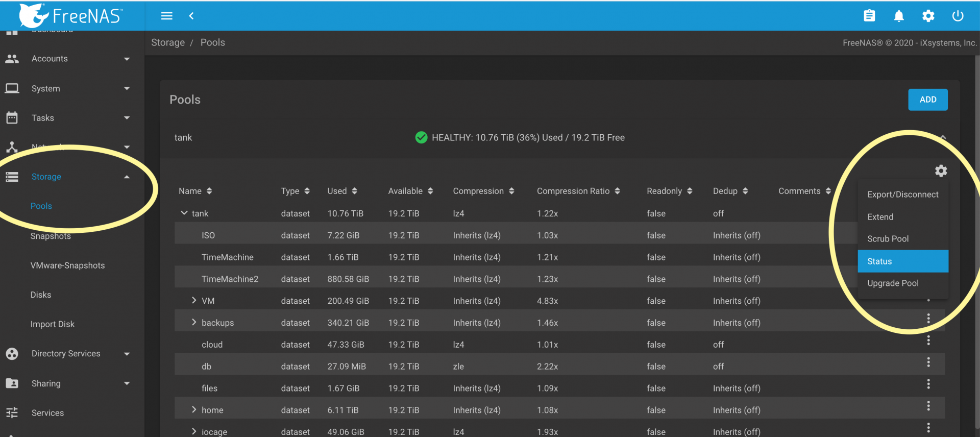The image size is (980, 437).
Task: Expand the home dataset
Action: [x=194, y=409]
